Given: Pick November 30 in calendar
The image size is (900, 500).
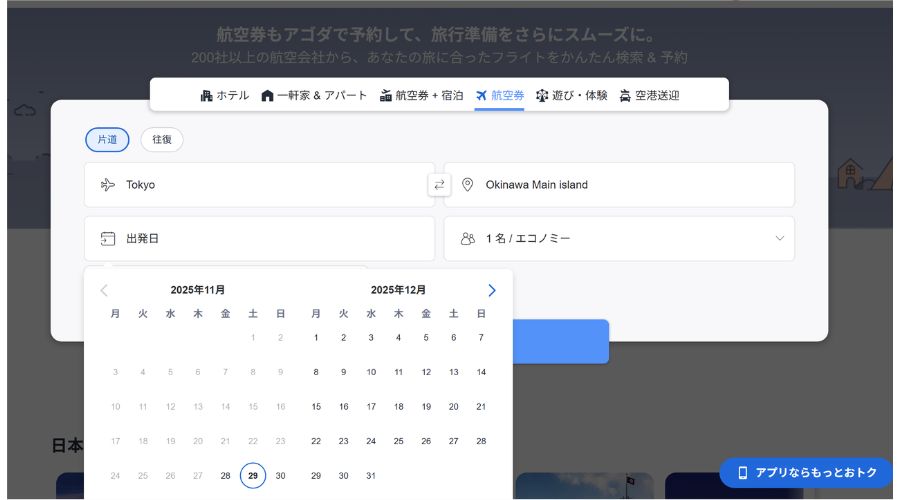Looking at the screenshot, I should click(x=281, y=476).
